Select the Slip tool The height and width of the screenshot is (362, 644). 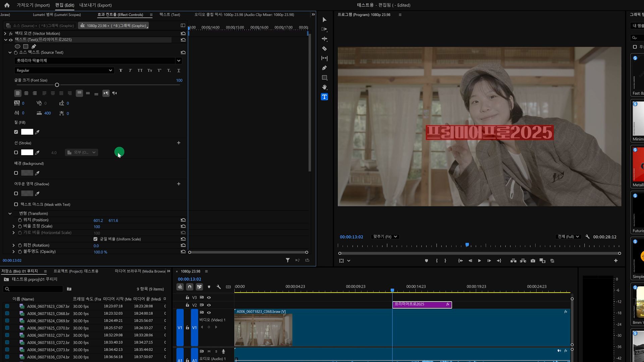324,58
